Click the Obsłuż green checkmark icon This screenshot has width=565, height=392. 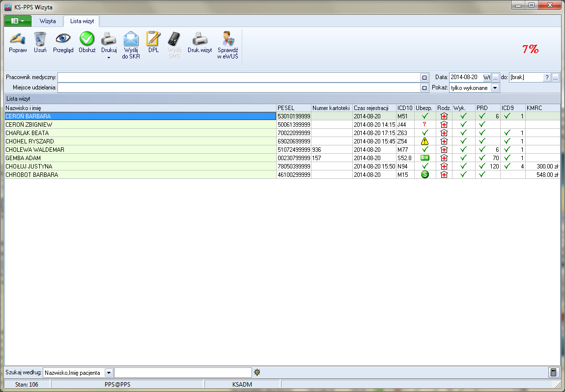87,39
